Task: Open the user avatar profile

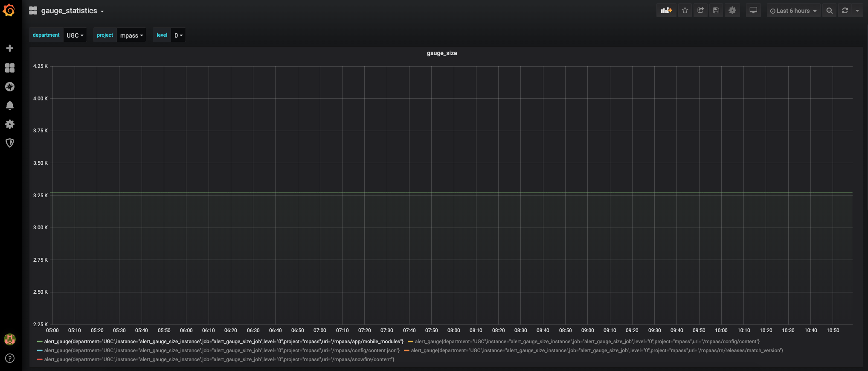Action: click(10, 339)
